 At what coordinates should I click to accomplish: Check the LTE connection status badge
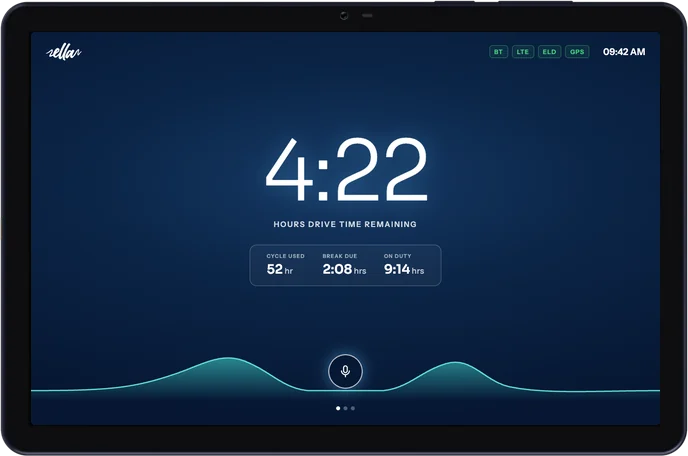click(523, 52)
